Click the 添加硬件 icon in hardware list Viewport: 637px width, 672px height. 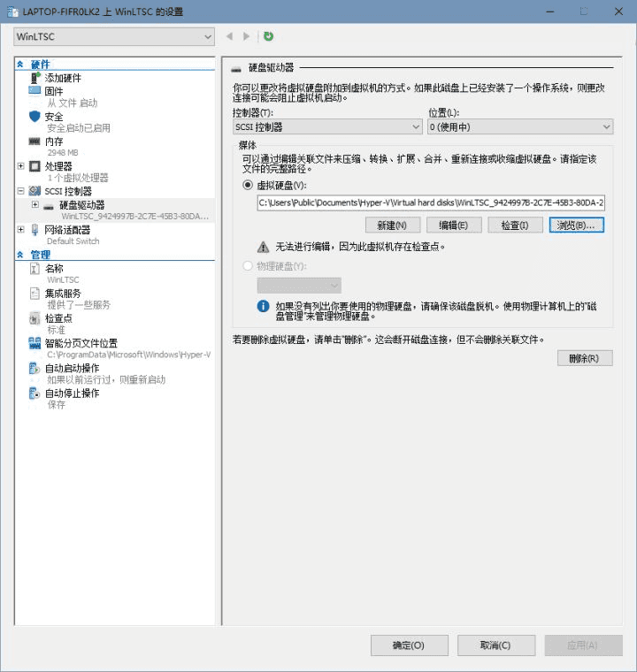tap(35, 78)
